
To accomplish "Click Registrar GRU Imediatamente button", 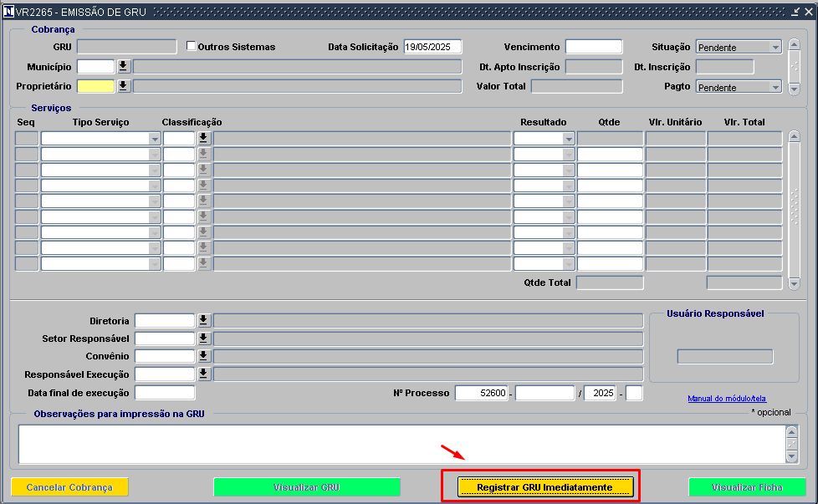I will pyautogui.click(x=545, y=487).
